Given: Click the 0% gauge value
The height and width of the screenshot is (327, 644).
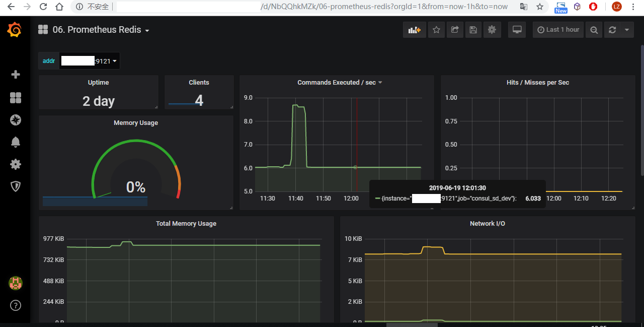Looking at the screenshot, I should point(136,187).
